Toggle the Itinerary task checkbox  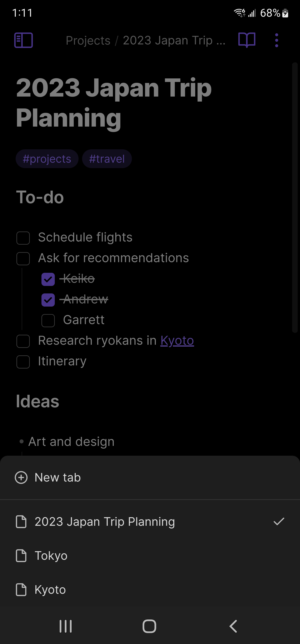tap(23, 362)
